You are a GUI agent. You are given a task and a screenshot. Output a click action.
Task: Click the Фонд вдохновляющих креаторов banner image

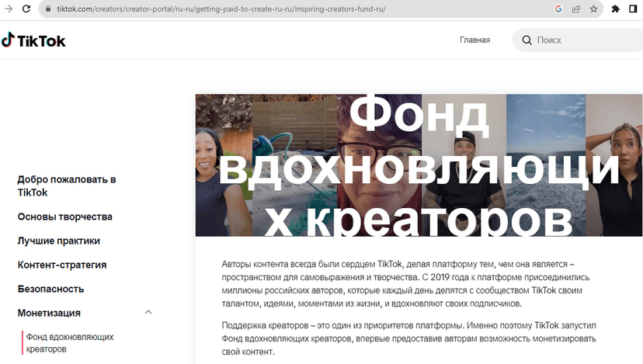tap(419, 165)
